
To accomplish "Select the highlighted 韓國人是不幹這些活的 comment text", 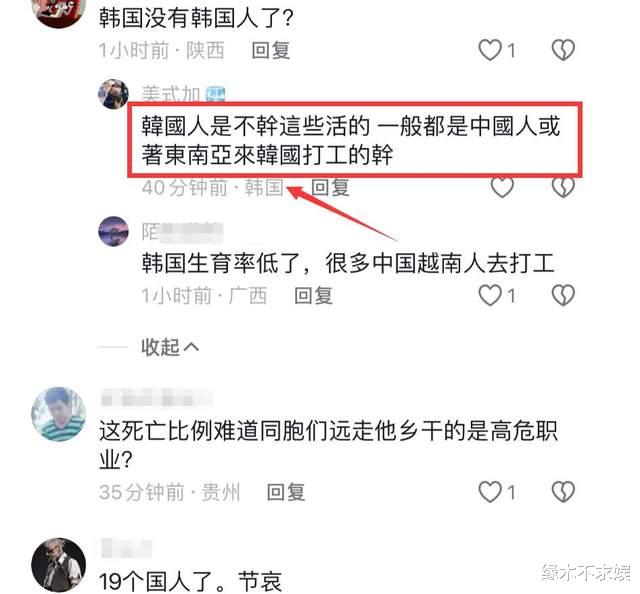I will pyautogui.click(x=351, y=140).
